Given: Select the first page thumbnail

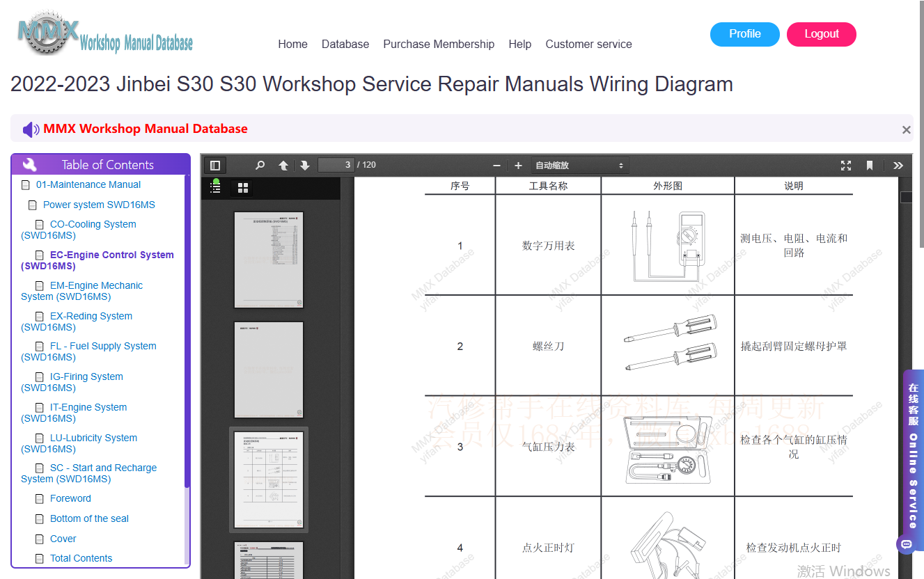Looking at the screenshot, I should [x=269, y=260].
